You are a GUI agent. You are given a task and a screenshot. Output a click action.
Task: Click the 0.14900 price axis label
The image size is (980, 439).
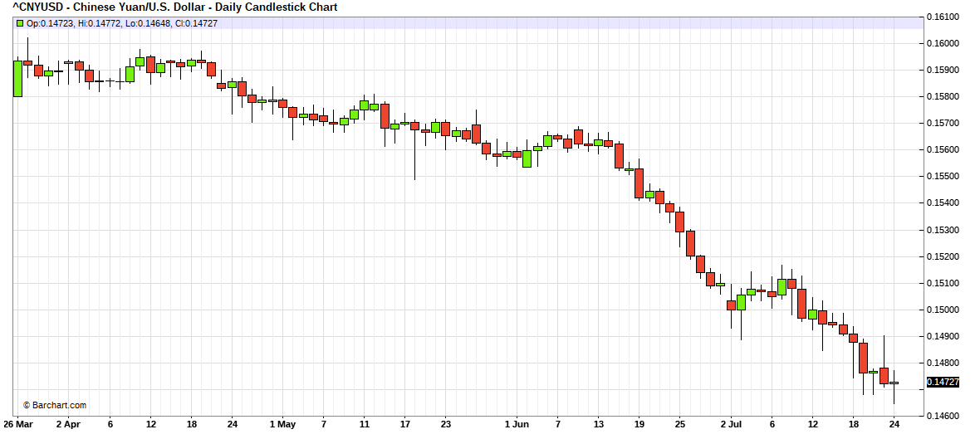[x=942, y=337]
